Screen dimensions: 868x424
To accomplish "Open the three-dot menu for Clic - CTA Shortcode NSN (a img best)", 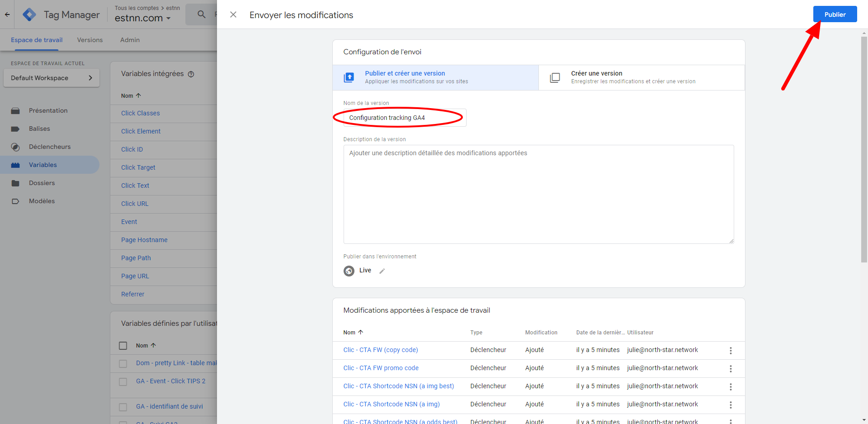I will pyautogui.click(x=730, y=387).
